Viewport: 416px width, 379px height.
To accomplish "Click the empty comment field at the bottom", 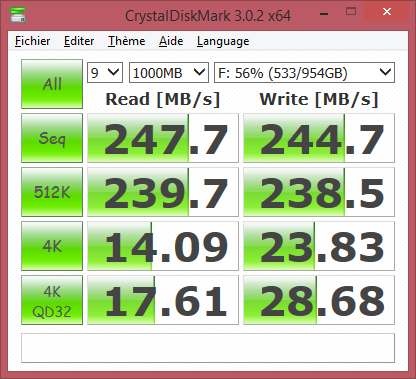I will pyautogui.click(x=208, y=348).
